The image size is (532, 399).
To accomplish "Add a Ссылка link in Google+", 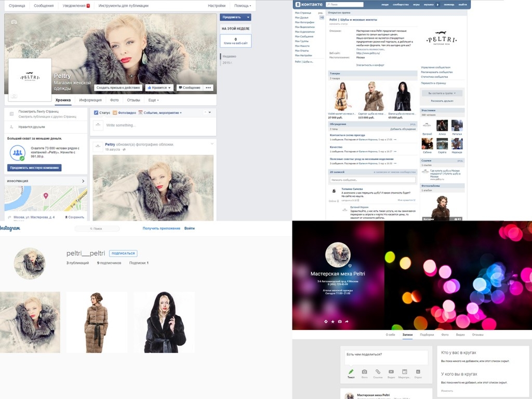I will coord(378,372).
